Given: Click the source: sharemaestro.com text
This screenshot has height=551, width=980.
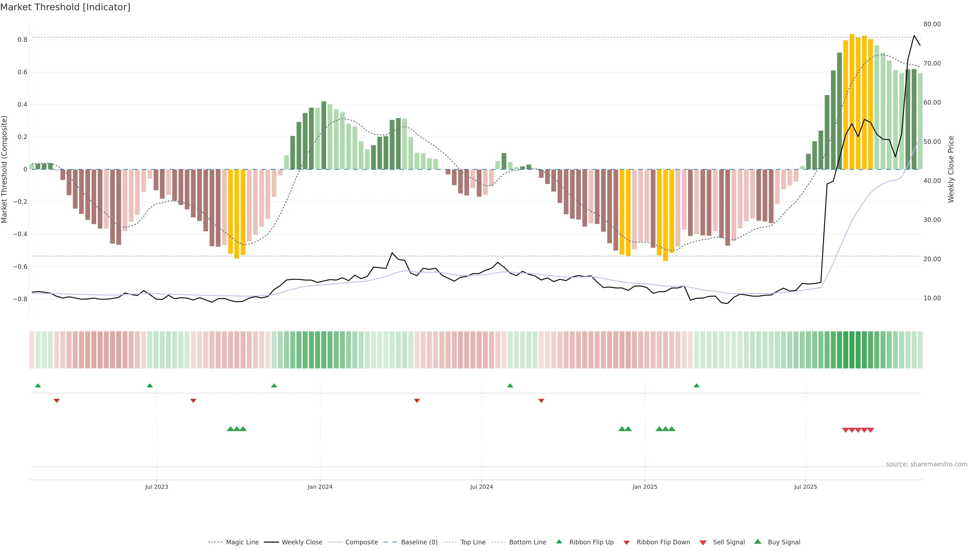Looking at the screenshot, I should [926, 464].
